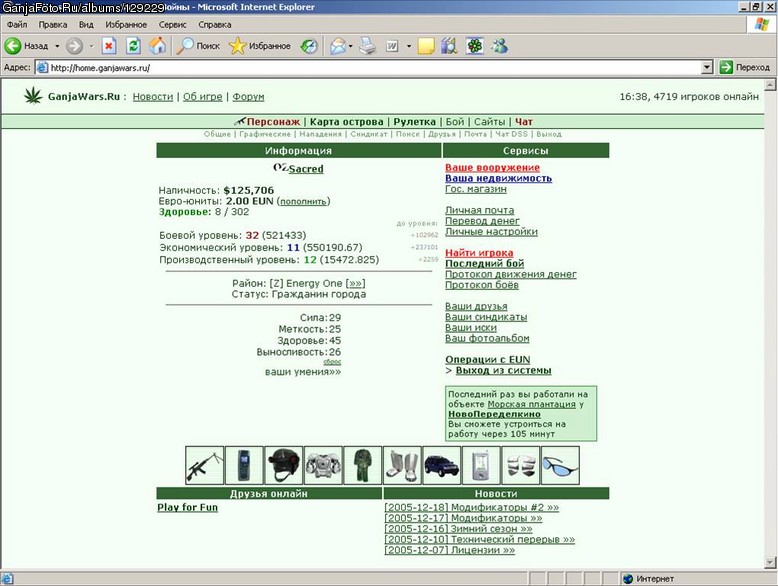The image size is (778, 586).
Task: Click the mobile phone equipment slot
Action: click(x=244, y=465)
